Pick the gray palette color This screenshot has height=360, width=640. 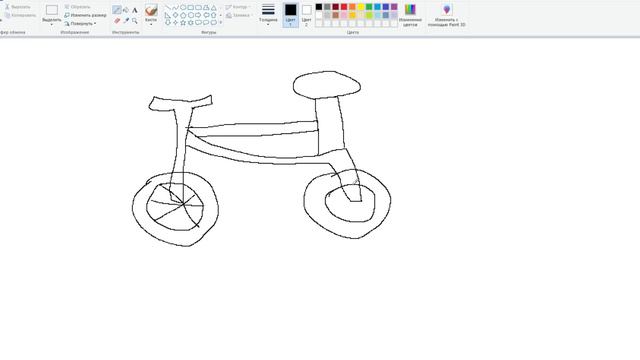327,7
